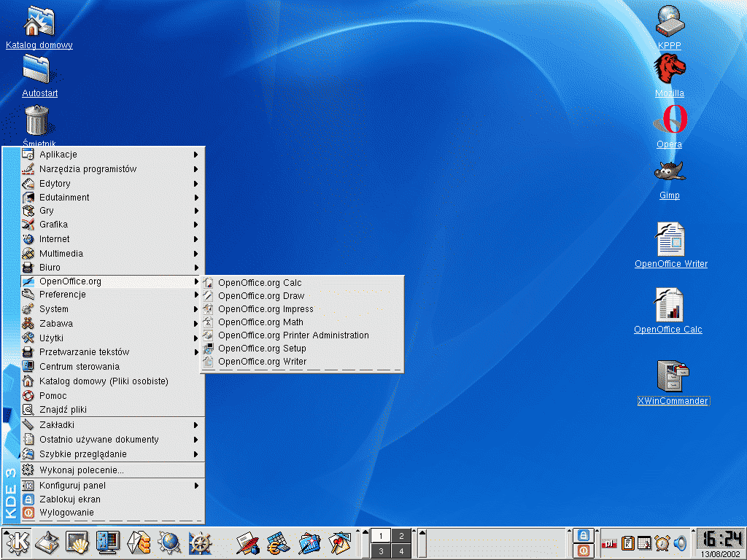Click the speaker volume tray icon
This screenshot has height=560, width=747.
click(x=681, y=542)
